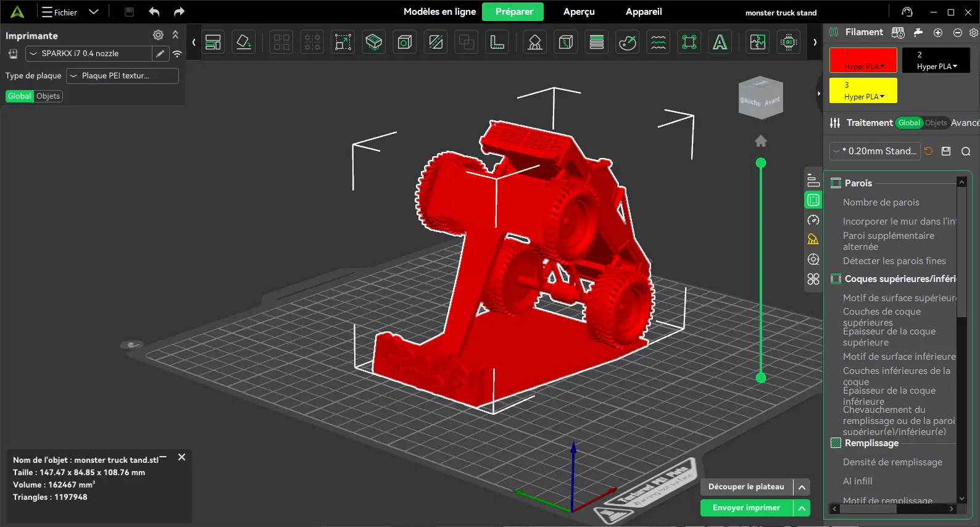This screenshot has width=980, height=527.
Task: Click the Anycubic logo icon
Action: click(17, 12)
